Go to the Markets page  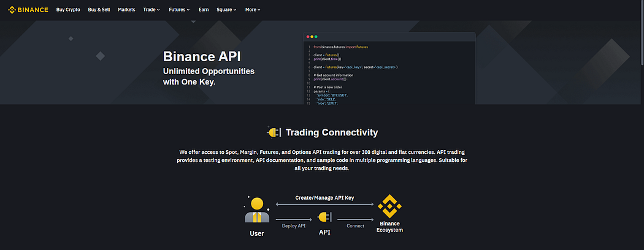(x=126, y=9)
